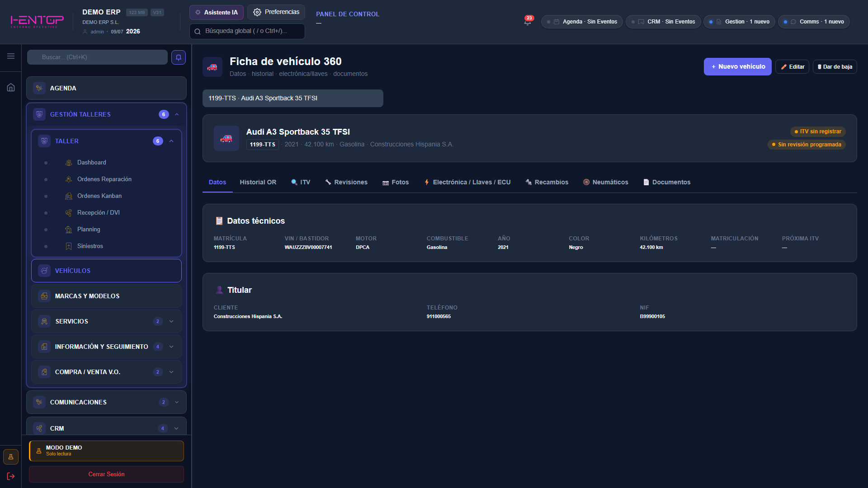Click the Ordenes Reparación icon
This screenshot has width=868, height=488.
pos(69,179)
